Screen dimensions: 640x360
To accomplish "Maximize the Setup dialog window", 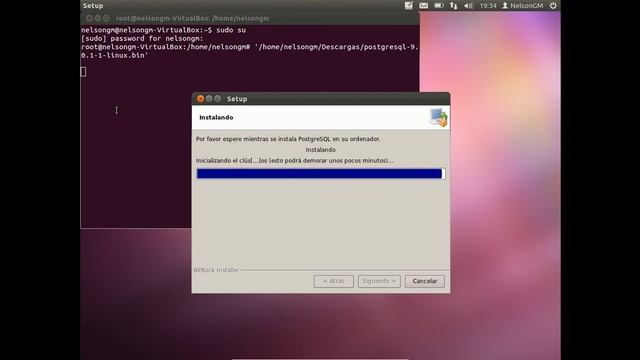I will pos(218,99).
